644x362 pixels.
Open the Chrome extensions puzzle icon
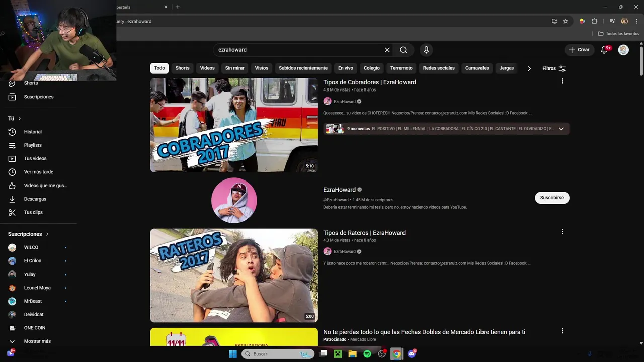[594, 21]
